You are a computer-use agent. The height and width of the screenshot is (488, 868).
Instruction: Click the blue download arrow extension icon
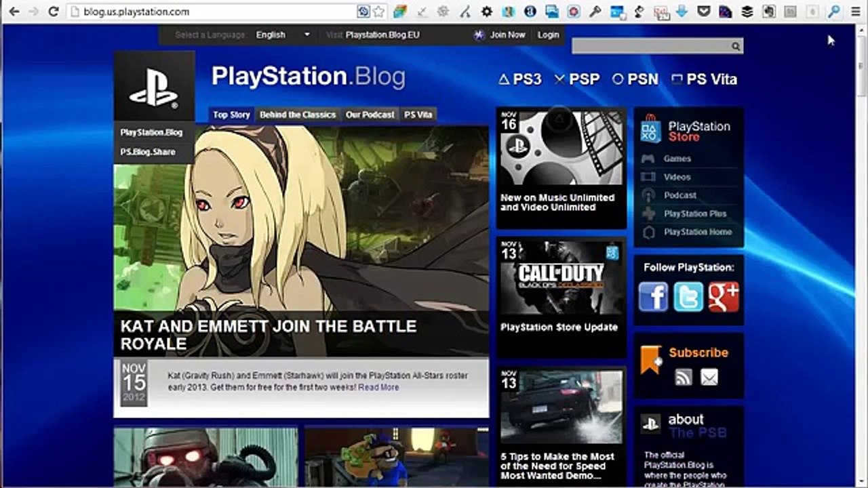coord(683,12)
